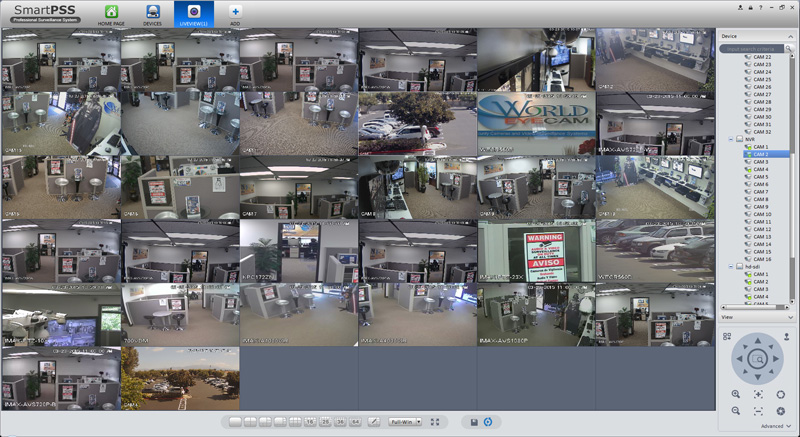This screenshot has width=800, height=437.
Task: Switch to 25-window layout
Action: pos(325,422)
